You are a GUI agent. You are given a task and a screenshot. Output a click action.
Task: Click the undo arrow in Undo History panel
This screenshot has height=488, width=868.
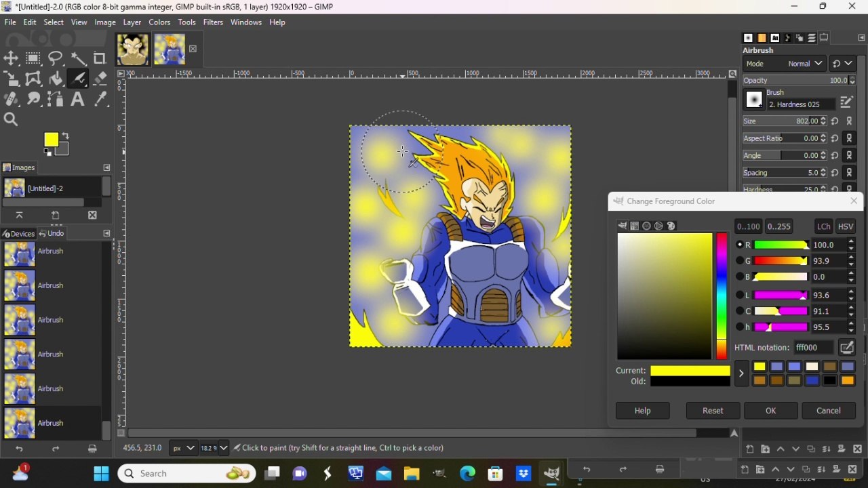click(20, 449)
